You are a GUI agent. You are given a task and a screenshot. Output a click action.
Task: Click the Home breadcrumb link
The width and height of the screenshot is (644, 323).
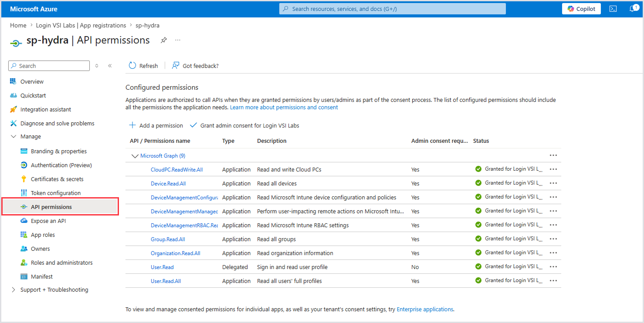(x=18, y=25)
